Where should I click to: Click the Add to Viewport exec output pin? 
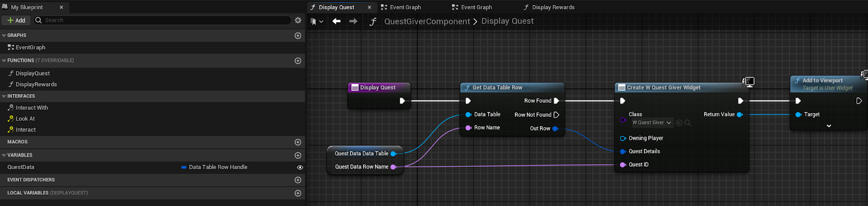[859, 101]
